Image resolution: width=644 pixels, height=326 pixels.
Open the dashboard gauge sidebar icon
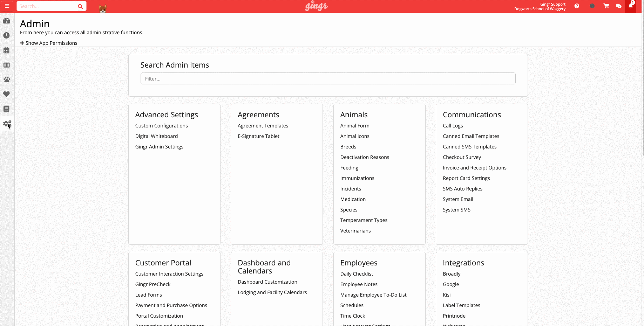[7, 21]
